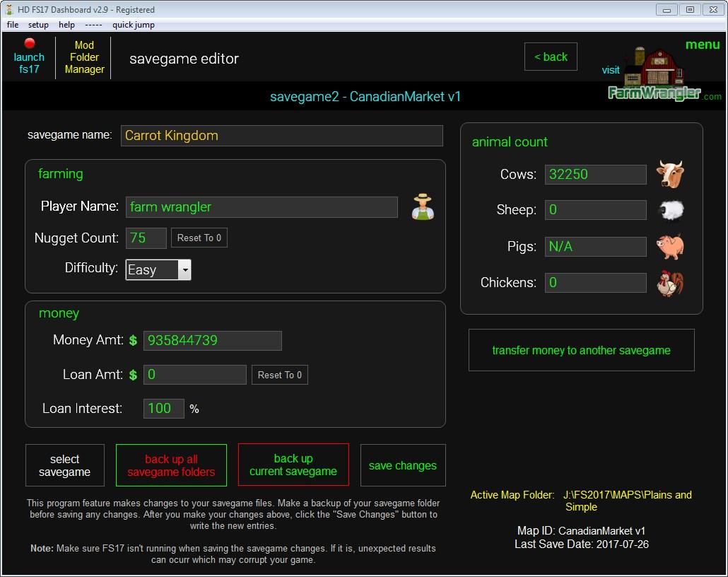This screenshot has width=728, height=577.
Task: Click back up current savegame button
Action: (x=293, y=465)
